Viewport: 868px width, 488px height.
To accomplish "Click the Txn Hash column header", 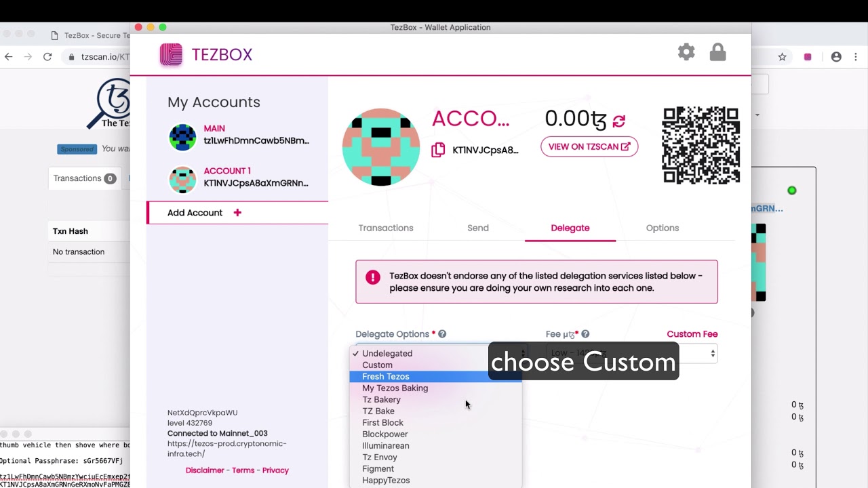I will 71,231.
